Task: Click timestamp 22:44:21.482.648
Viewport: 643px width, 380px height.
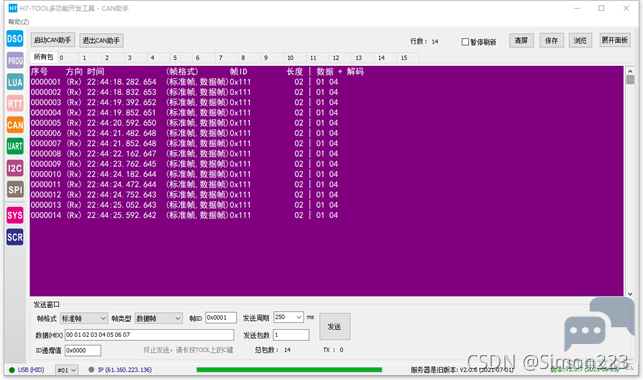Action: 121,133
